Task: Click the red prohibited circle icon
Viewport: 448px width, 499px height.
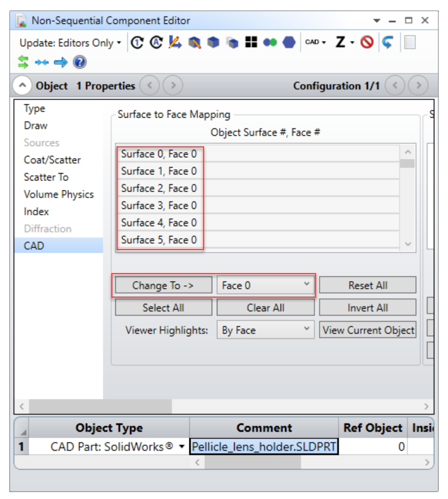Action: (x=367, y=42)
